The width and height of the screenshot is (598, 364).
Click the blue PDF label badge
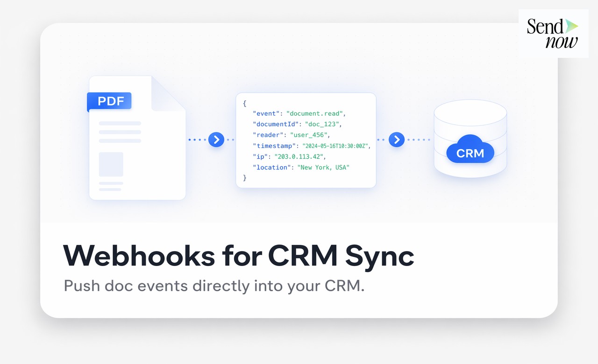click(x=109, y=101)
